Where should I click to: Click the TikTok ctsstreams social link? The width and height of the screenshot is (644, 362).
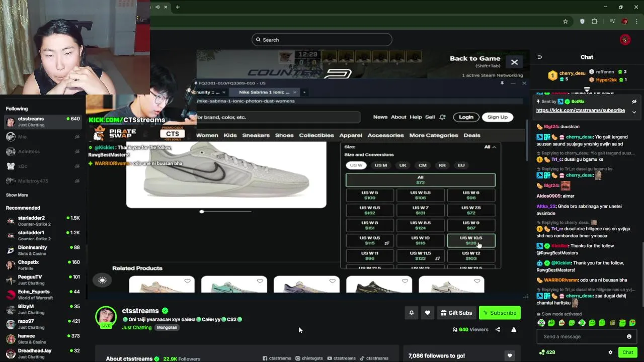(374, 358)
